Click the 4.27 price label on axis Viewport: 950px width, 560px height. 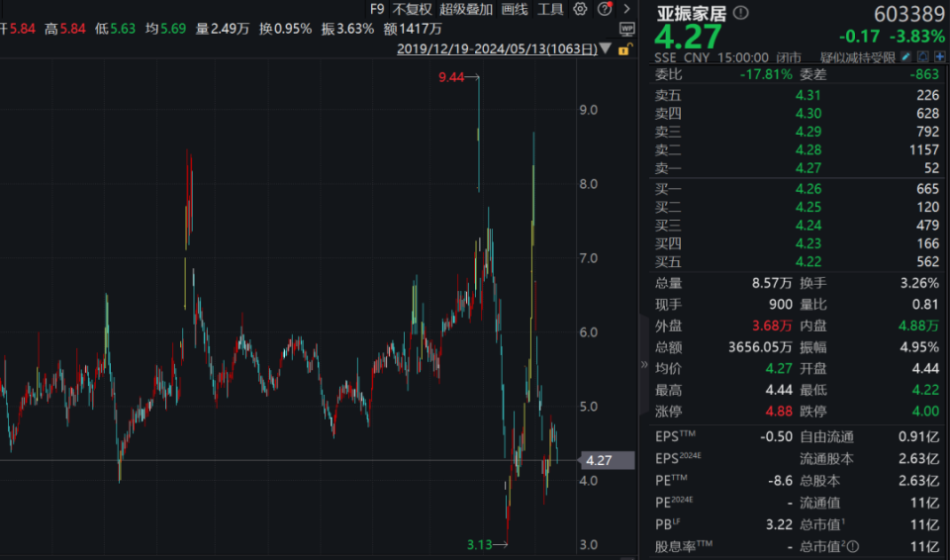607,460
